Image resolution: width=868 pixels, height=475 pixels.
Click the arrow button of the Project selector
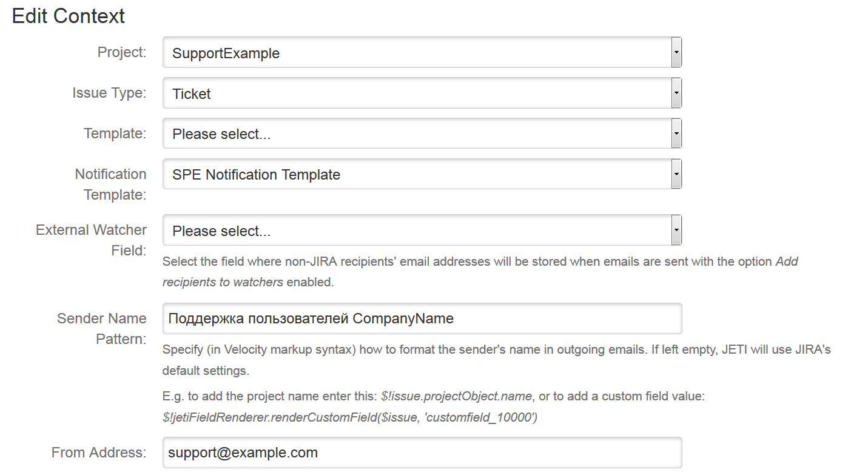[676, 53]
